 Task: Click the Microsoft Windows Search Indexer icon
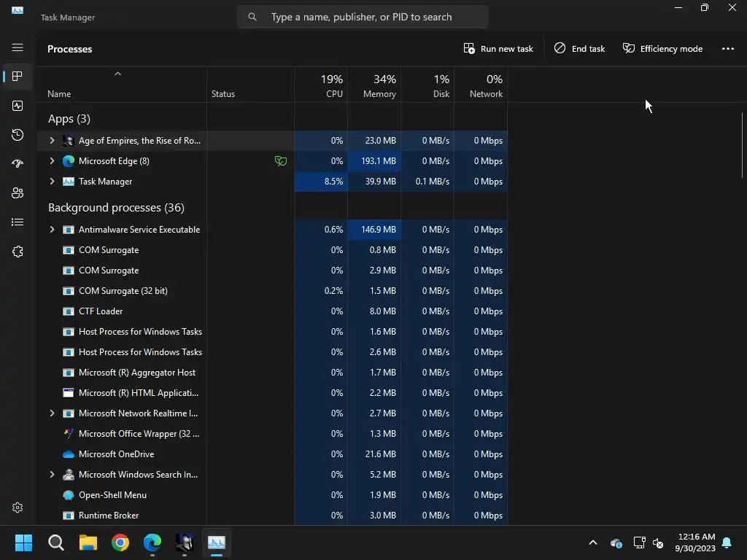click(69, 475)
